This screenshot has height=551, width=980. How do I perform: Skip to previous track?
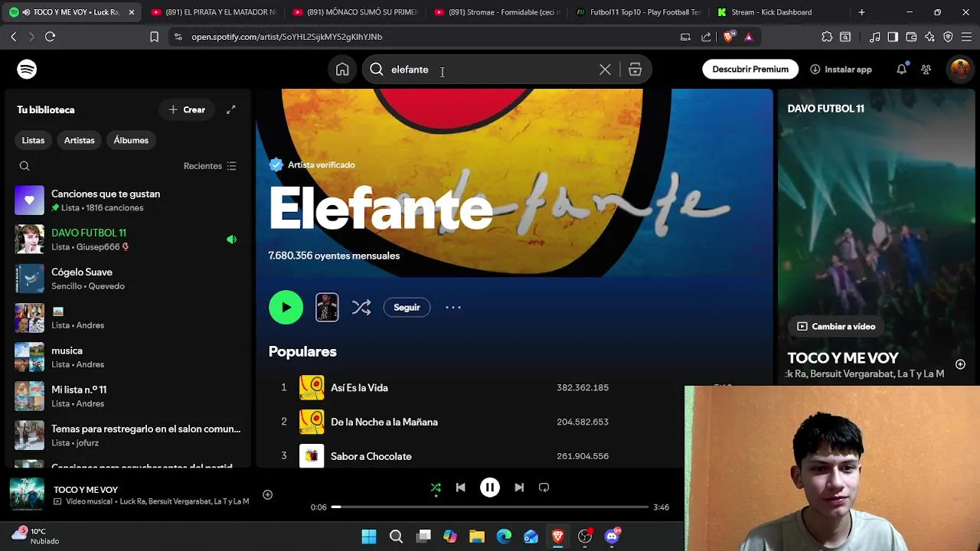tap(460, 487)
